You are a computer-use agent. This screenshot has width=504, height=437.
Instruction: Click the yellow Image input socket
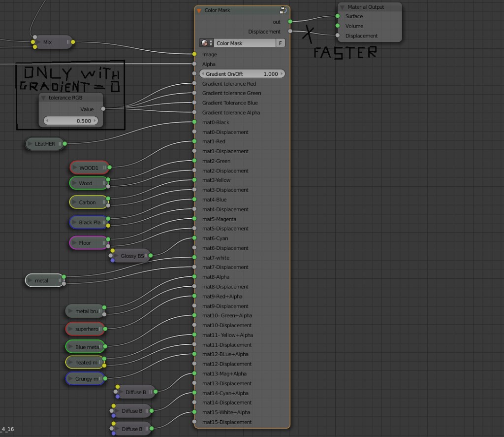tap(194, 54)
